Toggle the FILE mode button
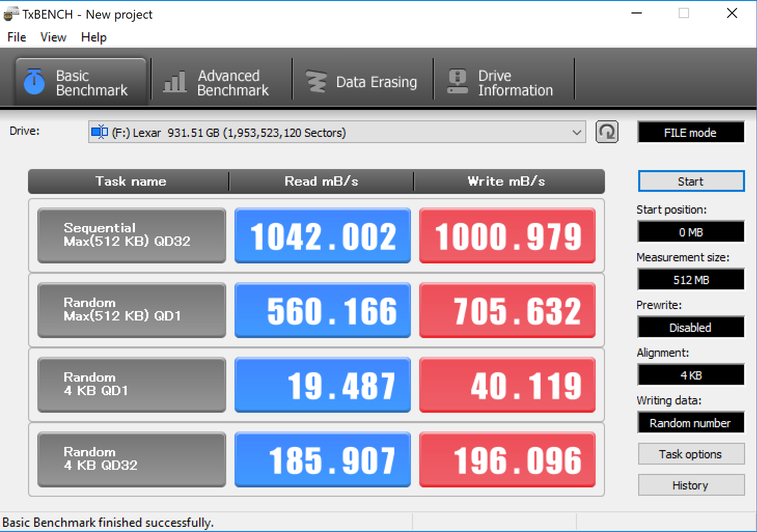 [691, 133]
